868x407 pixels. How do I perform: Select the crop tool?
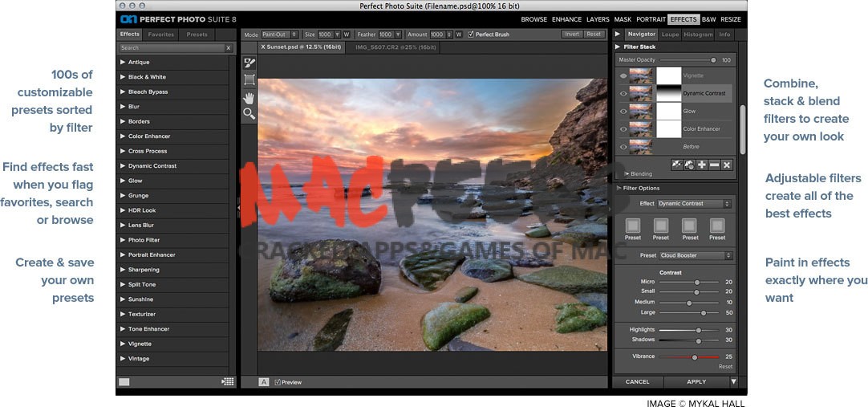[x=249, y=79]
